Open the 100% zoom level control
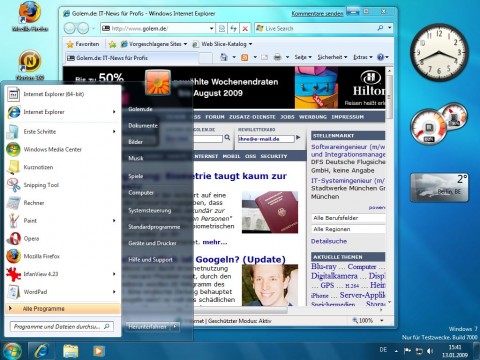480x360 pixels. tap(368, 321)
